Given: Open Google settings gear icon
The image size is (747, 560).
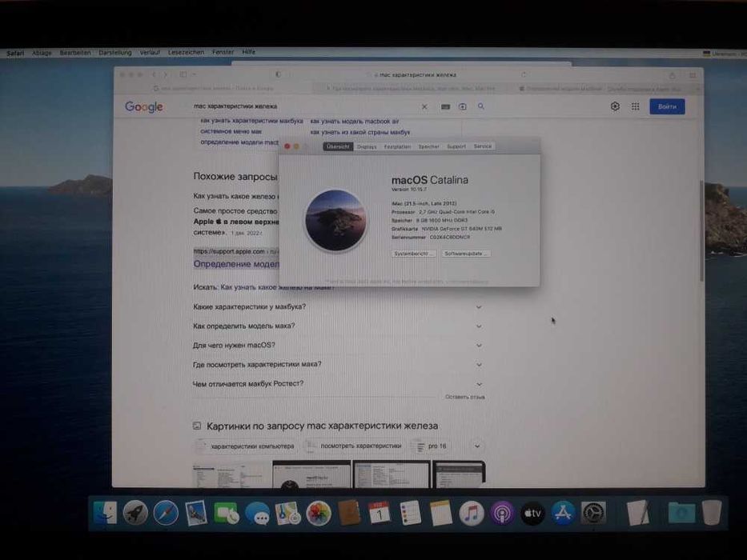Looking at the screenshot, I should [615, 106].
